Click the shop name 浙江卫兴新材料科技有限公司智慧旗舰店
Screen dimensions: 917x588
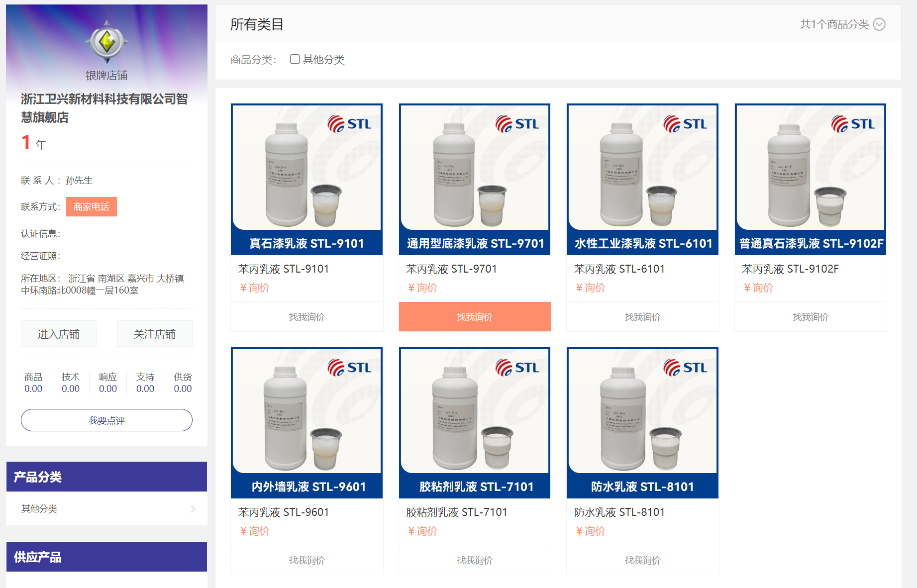[104, 108]
